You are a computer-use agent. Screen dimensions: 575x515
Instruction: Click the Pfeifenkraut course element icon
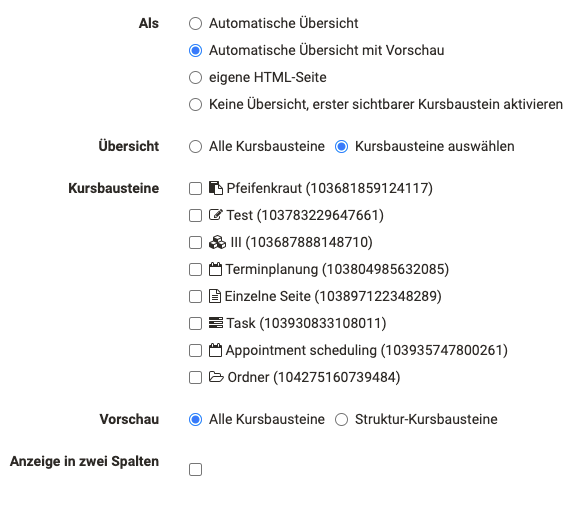coord(216,188)
